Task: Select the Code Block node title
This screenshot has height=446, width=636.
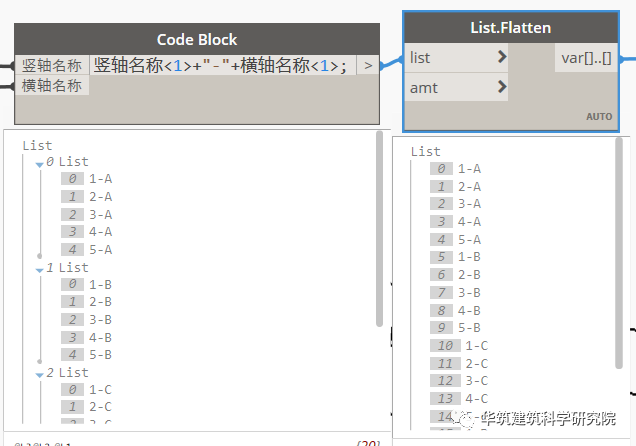Action: [x=197, y=39]
